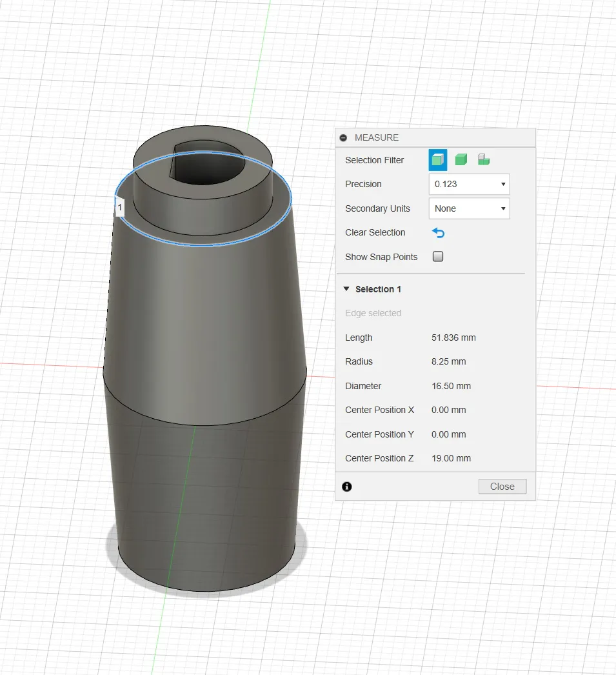Collapse the Selection 1 section

[347, 289]
